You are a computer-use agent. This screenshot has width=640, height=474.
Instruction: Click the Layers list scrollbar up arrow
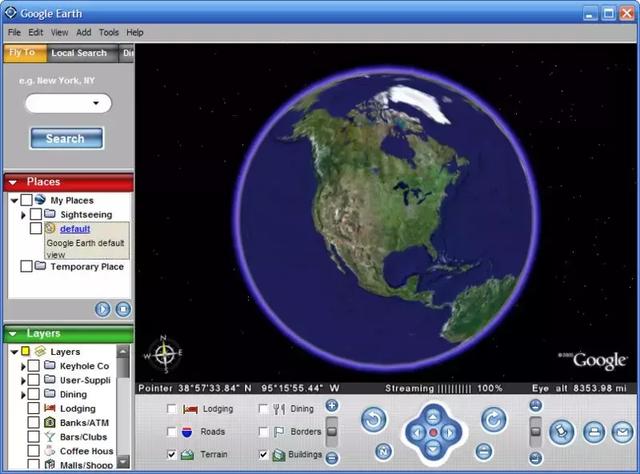(123, 351)
